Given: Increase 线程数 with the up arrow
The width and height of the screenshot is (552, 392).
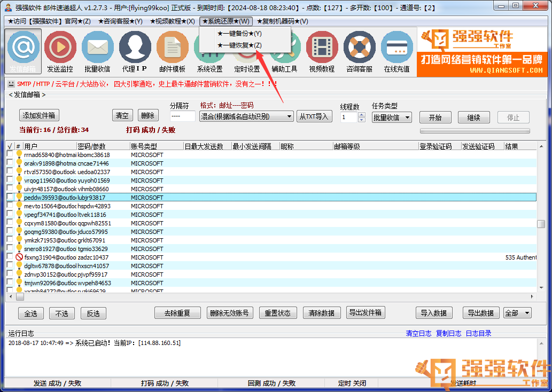Looking at the screenshot, I should [x=362, y=115].
